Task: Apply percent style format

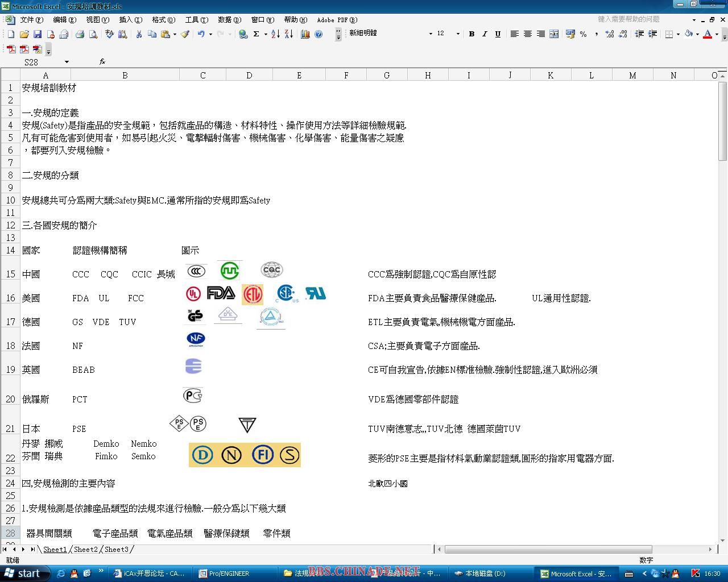Action: [x=584, y=34]
